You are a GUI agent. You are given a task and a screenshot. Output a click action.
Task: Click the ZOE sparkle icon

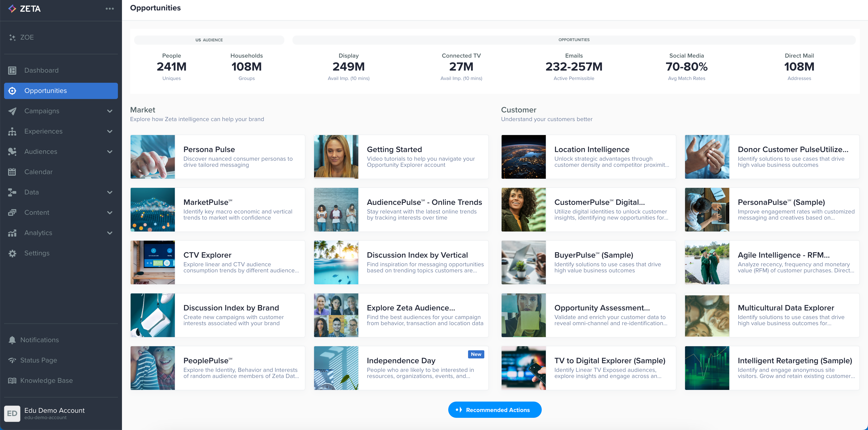point(12,37)
